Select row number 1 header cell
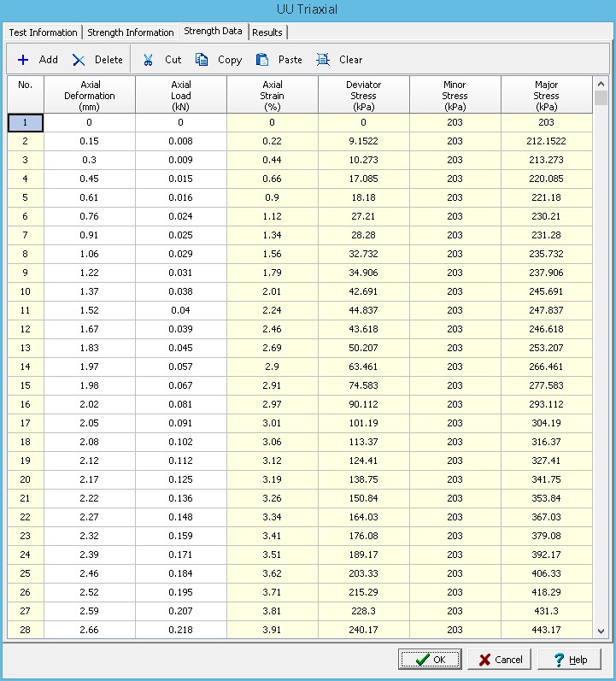The width and height of the screenshot is (616, 681). (26, 122)
